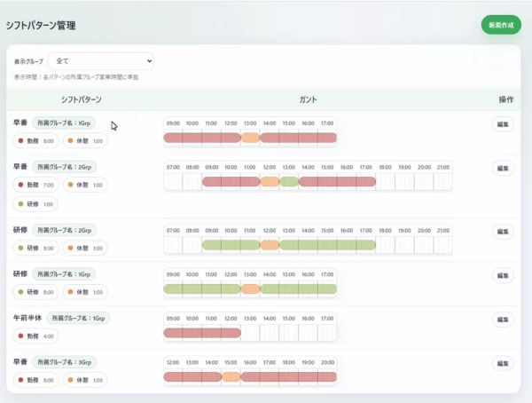532x403 pixels.
Task: Click the morning red work bar in 早番 1Grp gantt
Action: pyautogui.click(x=202, y=138)
